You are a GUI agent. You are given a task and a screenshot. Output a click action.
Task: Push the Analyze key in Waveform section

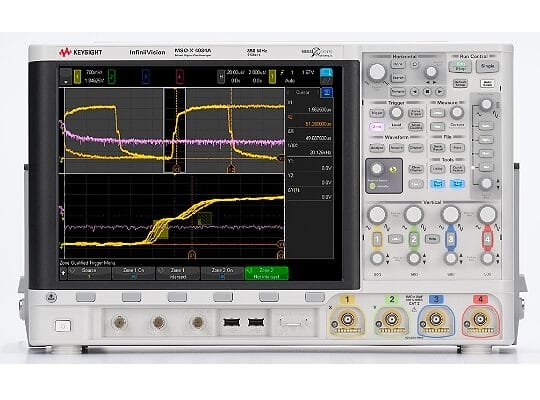376,148
